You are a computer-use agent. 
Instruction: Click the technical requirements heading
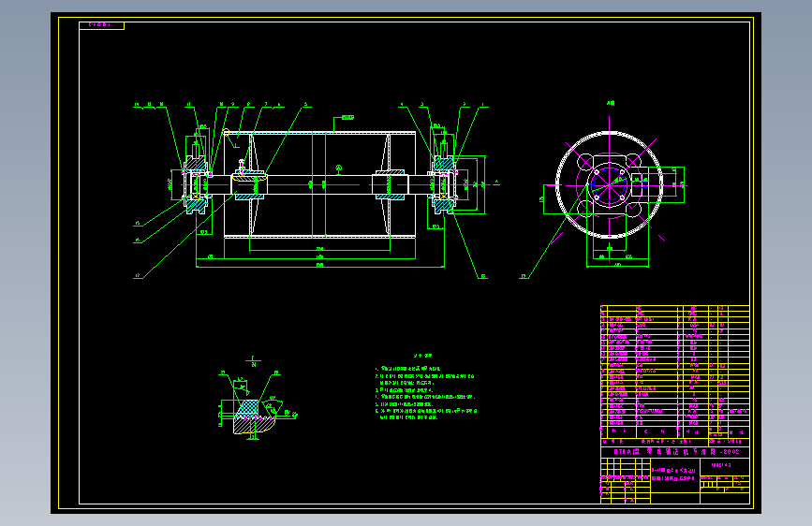coord(422,356)
